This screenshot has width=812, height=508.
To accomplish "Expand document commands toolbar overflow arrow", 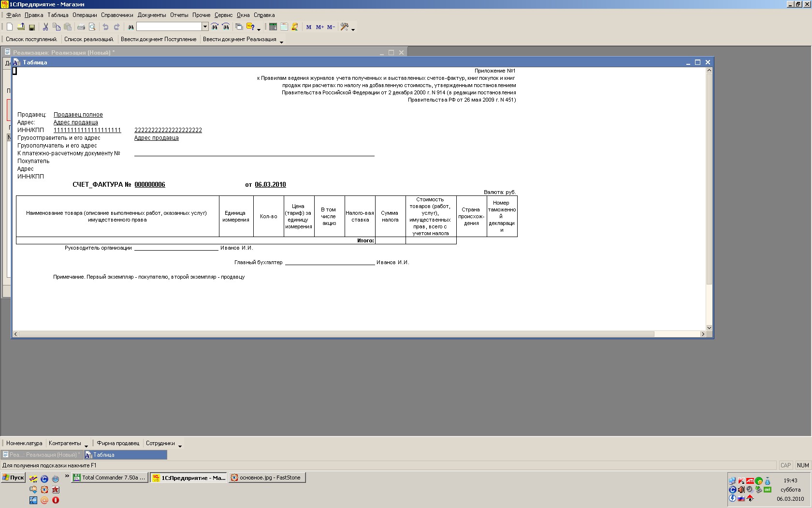I will click(x=281, y=42).
